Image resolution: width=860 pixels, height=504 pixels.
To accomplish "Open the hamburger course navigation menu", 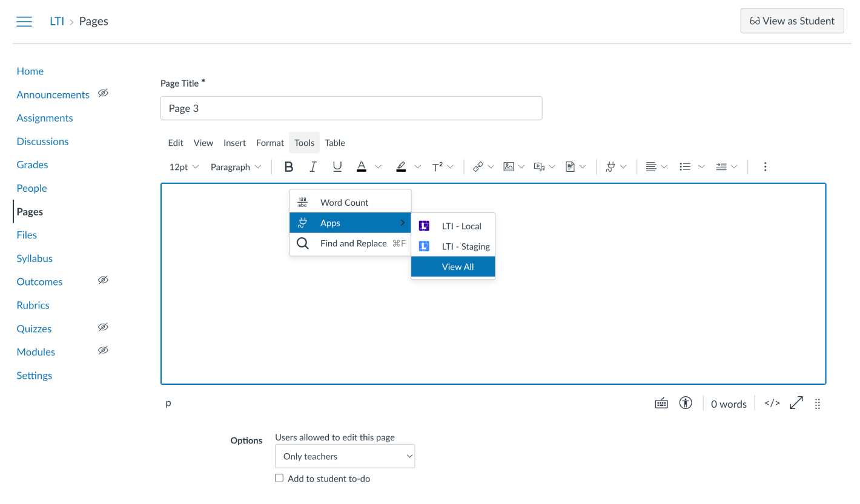I will click(x=24, y=21).
